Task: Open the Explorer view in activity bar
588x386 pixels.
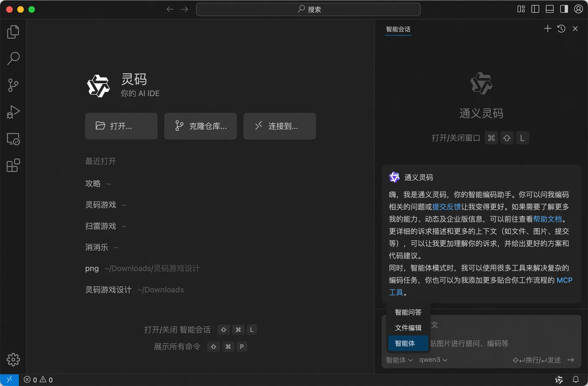Action: click(x=13, y=32)
